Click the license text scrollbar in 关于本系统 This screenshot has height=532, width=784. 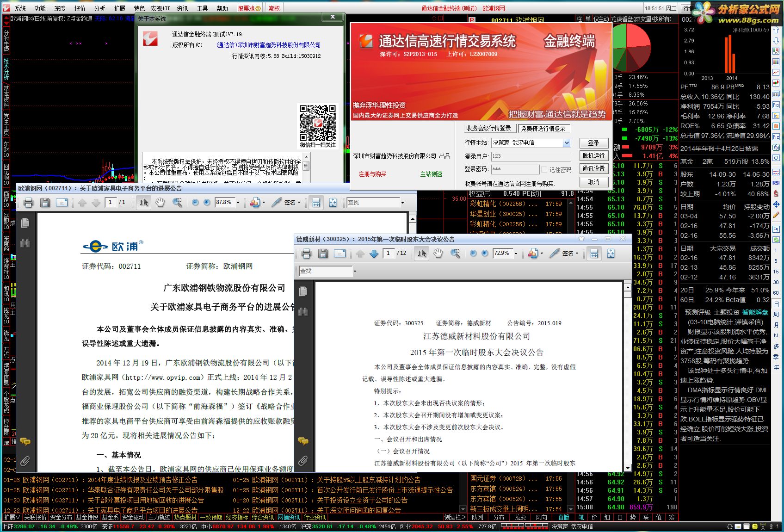point(306,167)
